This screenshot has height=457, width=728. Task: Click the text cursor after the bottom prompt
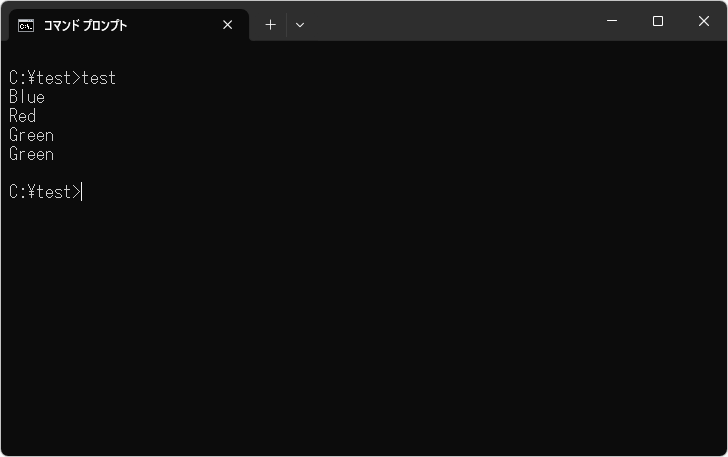pyautogui.click(x=82, y=192)
